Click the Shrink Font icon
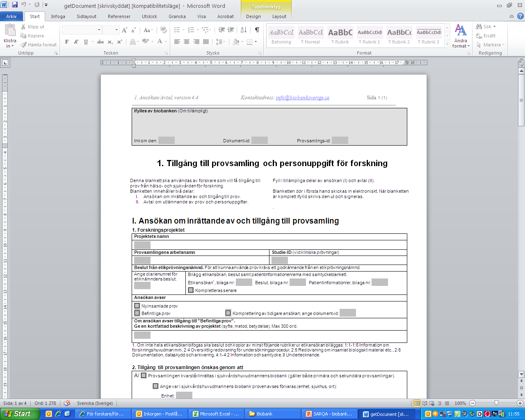Viewport: 525px width, 420px height. click(134, 30)
